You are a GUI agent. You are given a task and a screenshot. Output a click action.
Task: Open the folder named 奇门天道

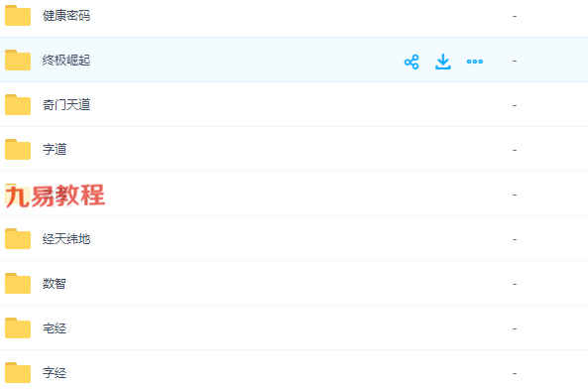click(66, 105)
